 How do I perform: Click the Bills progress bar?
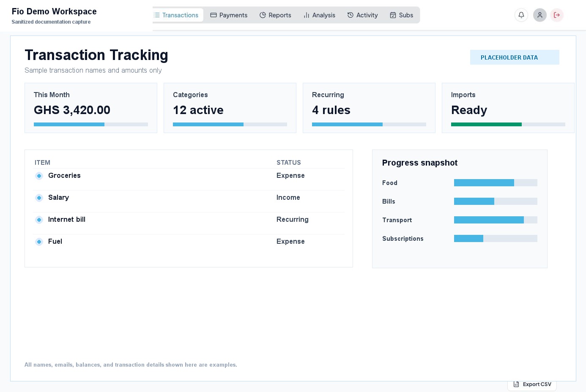click(x=496, y=201)
